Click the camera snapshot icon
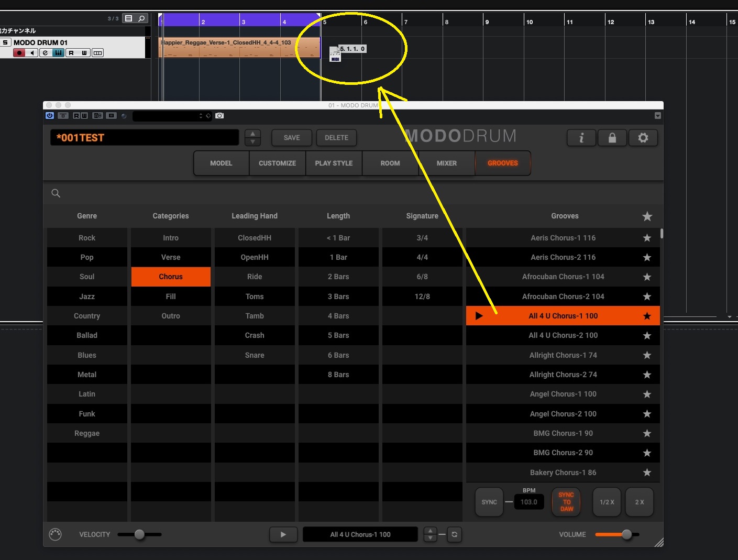 219,116
